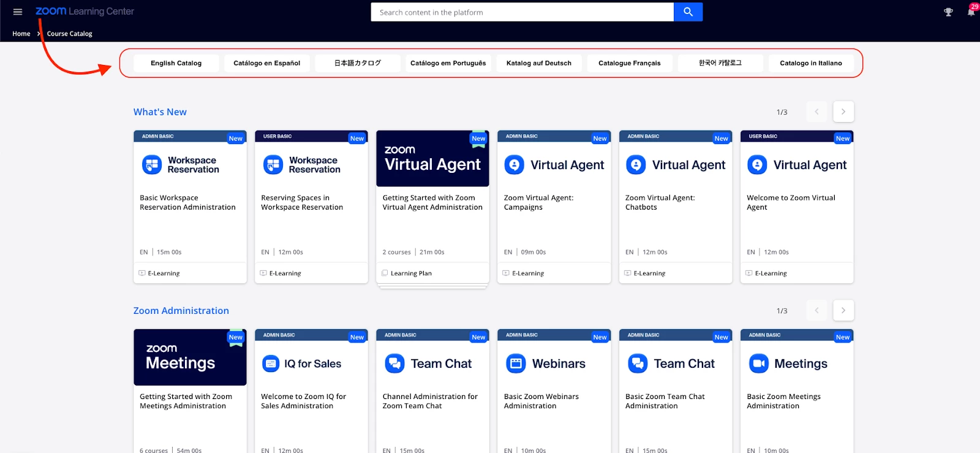Open the Zoom Administration section heading
980x453 pixels.
coord(181,311)
